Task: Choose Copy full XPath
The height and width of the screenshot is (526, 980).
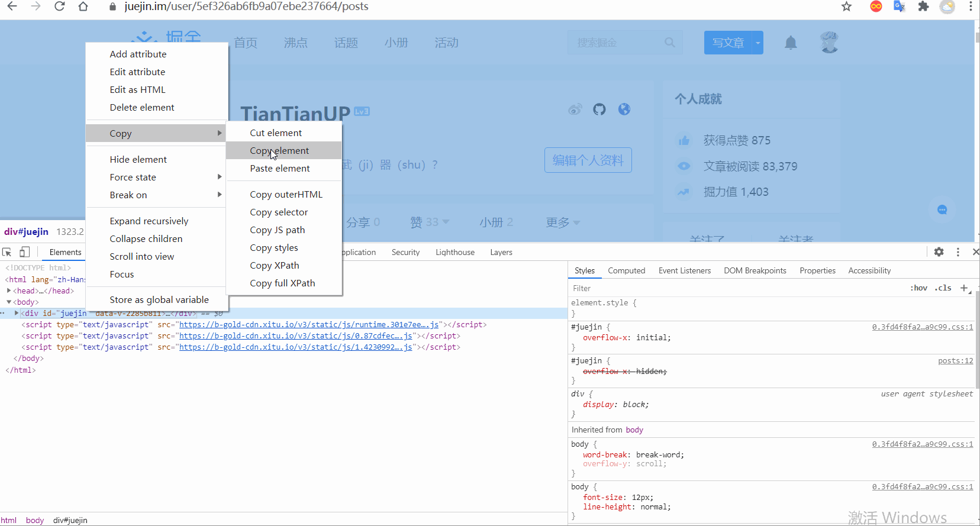Action: (283, 283)
